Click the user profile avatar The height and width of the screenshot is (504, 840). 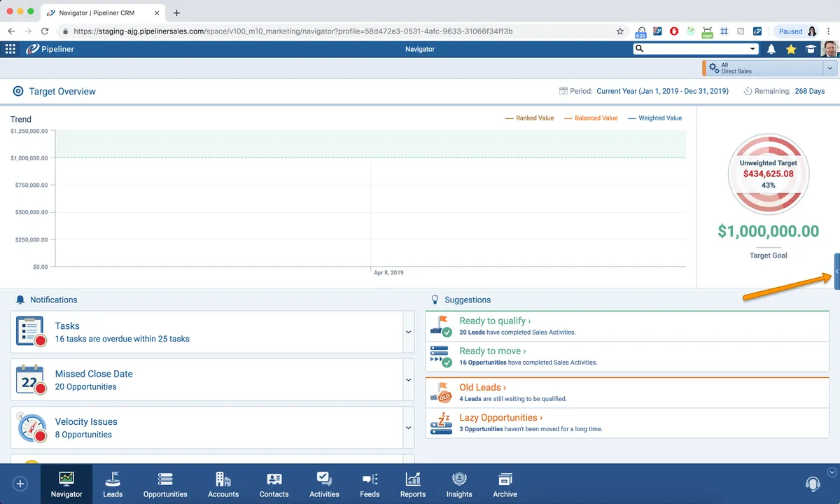[x=829, y=49]
